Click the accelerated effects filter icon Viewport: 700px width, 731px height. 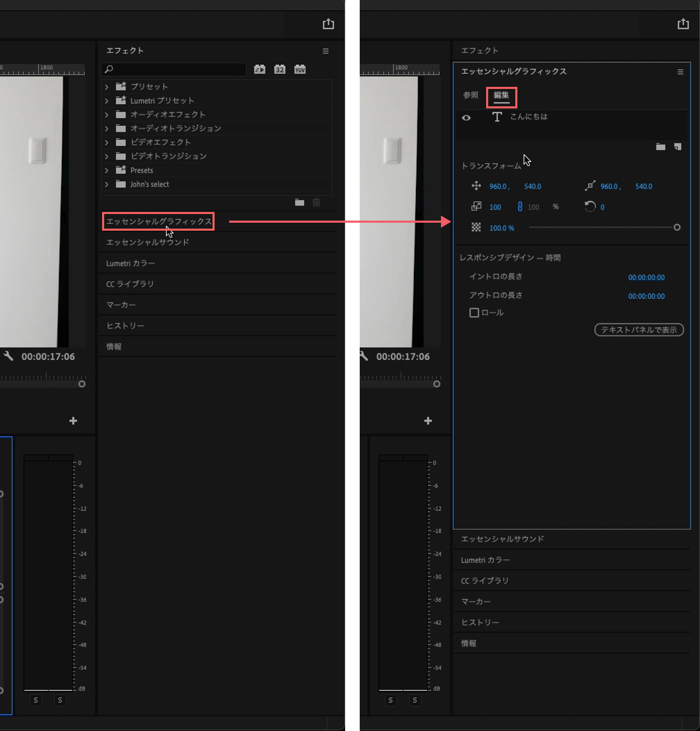pyautogui.click(x=259, y=69)
